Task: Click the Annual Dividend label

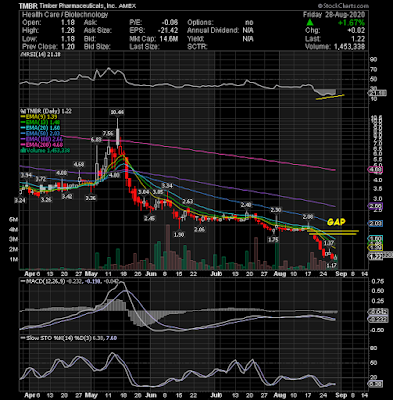Action: 213,31
